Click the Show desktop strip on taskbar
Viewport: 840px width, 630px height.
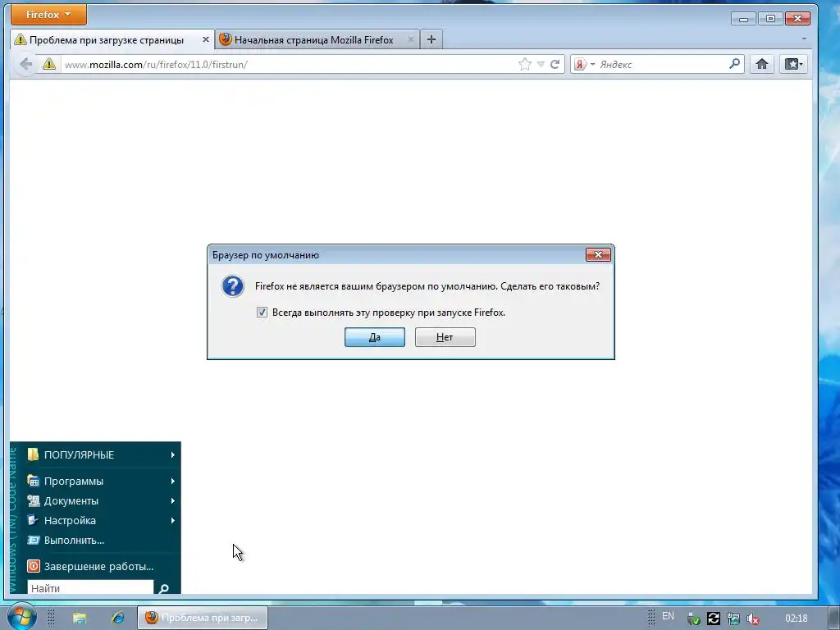tap(834, 619)
